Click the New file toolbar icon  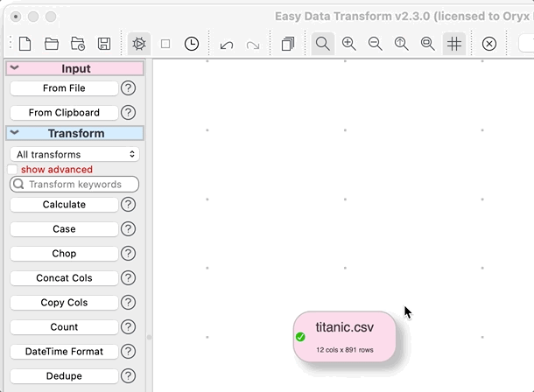[25, 44]
